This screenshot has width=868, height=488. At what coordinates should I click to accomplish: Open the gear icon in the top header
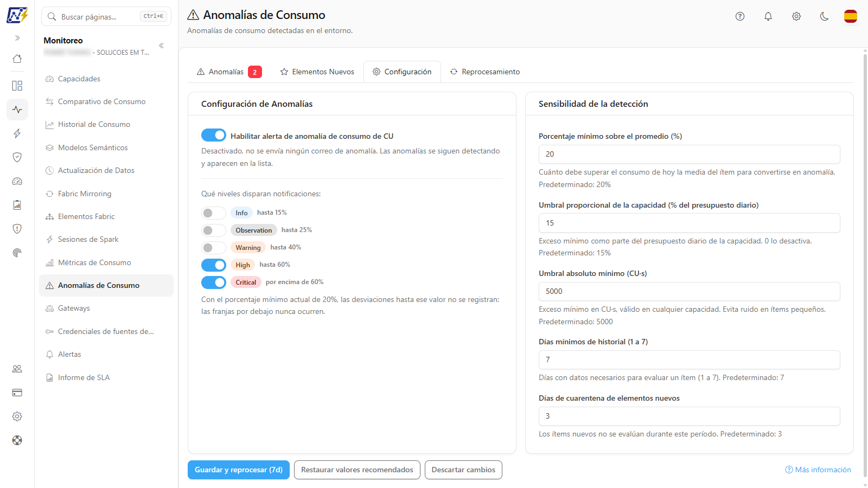click(796, 16)
